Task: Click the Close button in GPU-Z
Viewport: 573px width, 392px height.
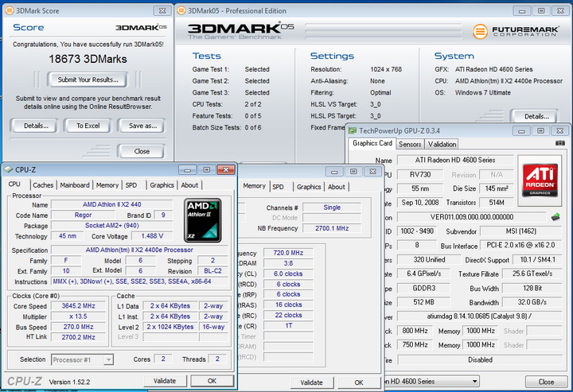Action: point(546,382)
